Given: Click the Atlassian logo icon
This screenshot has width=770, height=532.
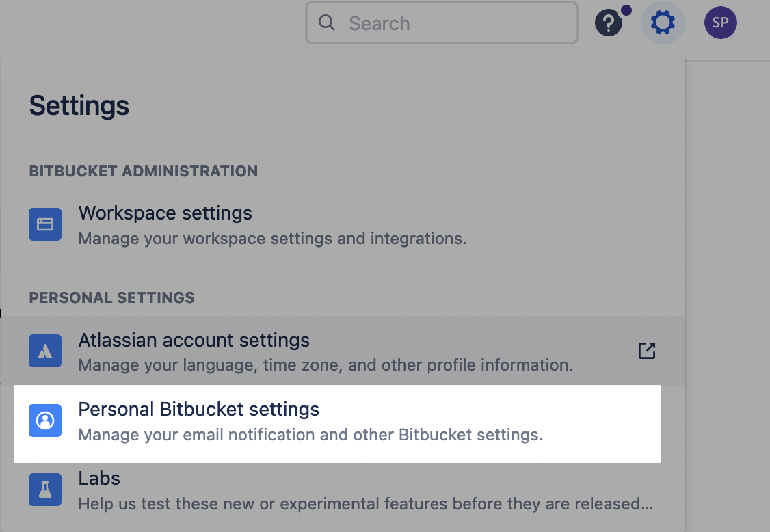Looking at the screenshot, I should pos(45,351).
